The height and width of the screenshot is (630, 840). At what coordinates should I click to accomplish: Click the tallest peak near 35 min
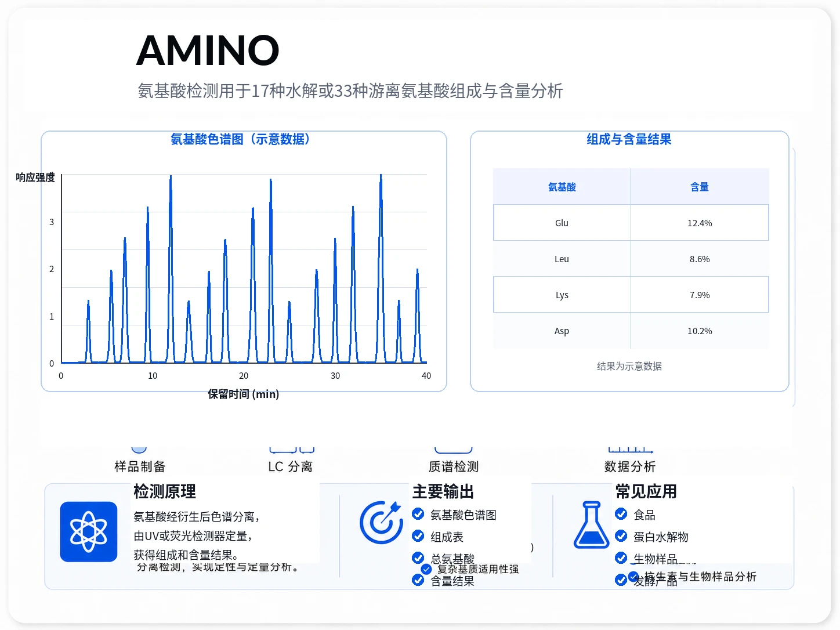point(381,267)
